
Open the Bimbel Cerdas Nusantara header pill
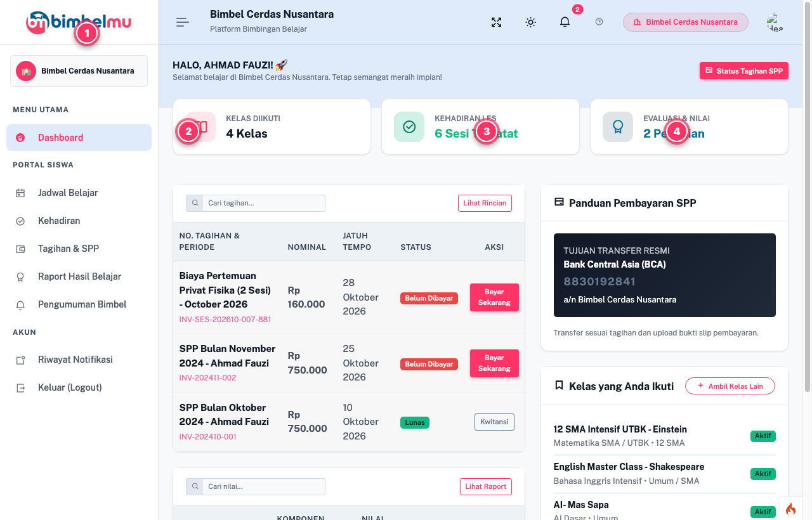(x=686, y=22)
